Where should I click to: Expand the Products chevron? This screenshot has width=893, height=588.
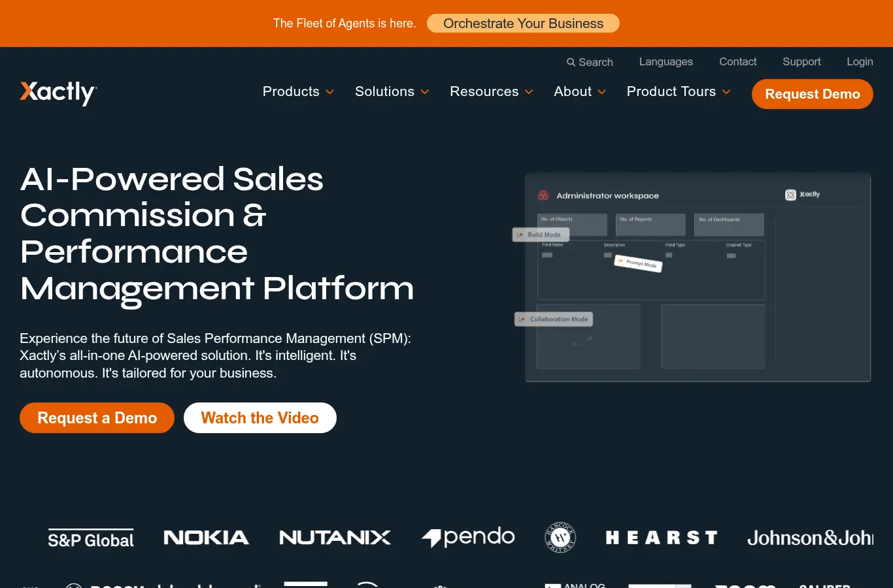click(330, 92)
